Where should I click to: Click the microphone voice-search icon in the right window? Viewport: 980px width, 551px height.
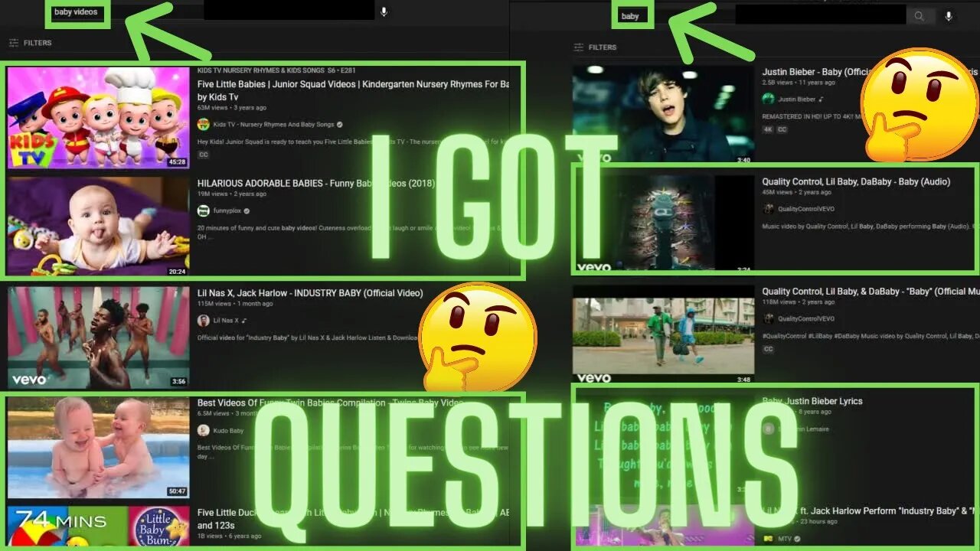coord(949,16)
